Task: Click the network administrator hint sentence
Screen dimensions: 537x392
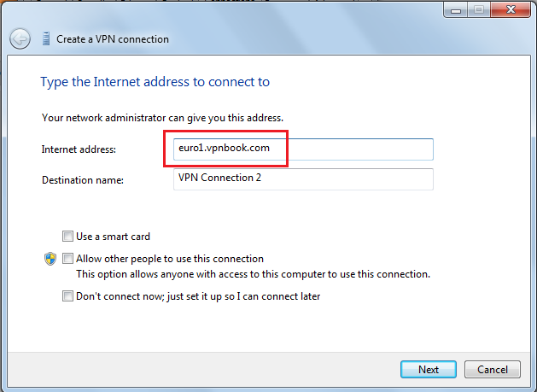Action: coord(162,118)
